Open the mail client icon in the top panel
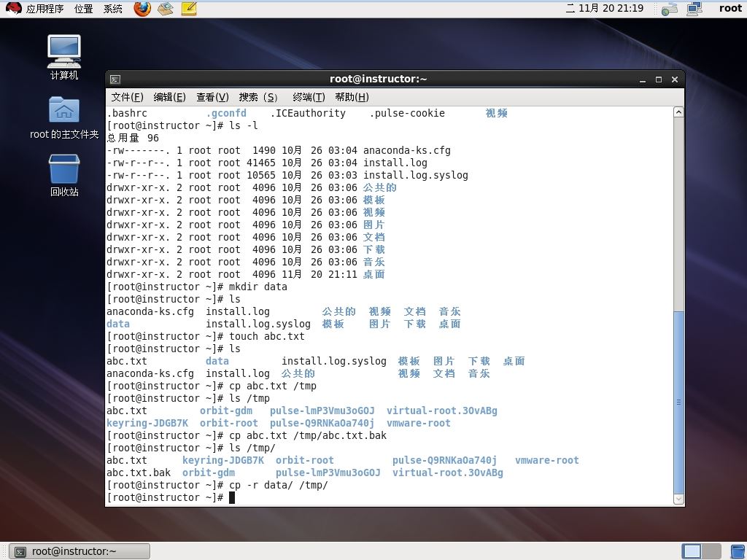This screenshot has height=560, width=747. click(166, 8)
